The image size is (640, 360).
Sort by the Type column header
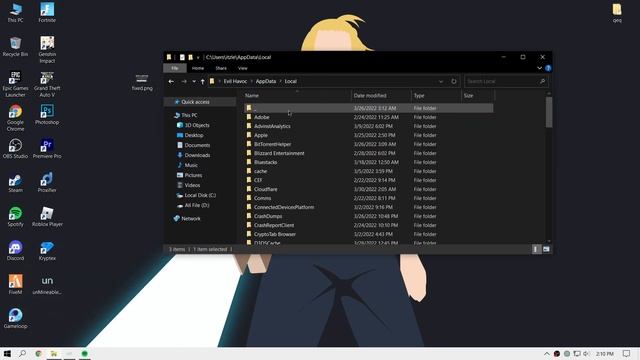(x=436, y=96)
